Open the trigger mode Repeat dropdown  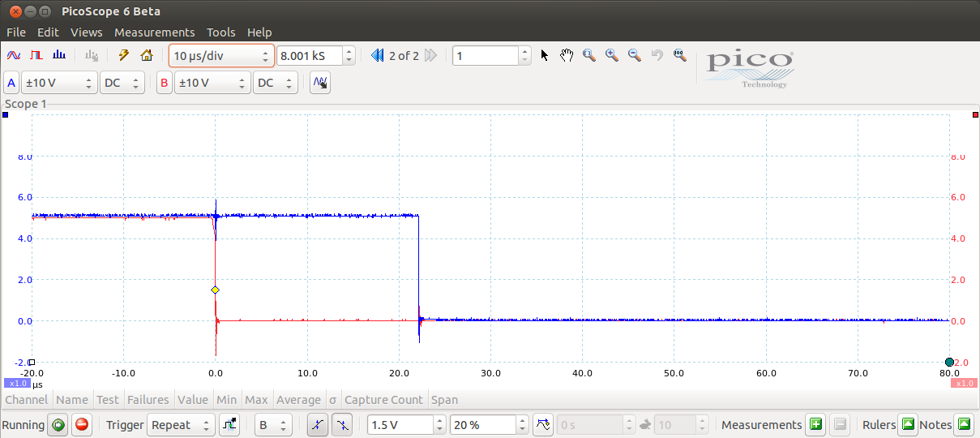[182, 424]
